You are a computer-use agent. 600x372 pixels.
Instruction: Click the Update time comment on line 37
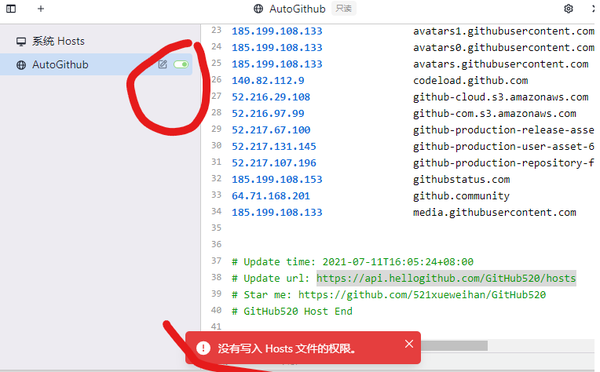click(352, 262)
